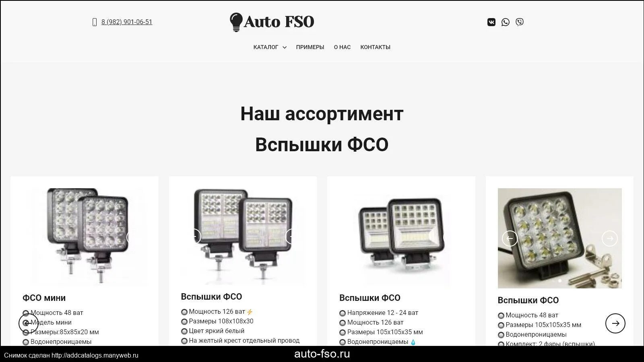
Task: Open the VK social icon
Action: coord(491,22)
